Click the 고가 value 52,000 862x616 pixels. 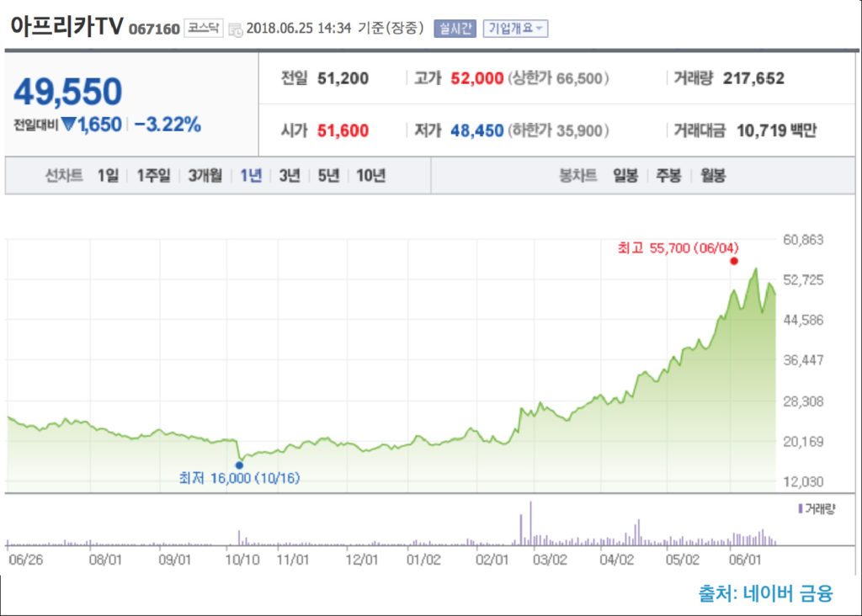pyautogui.click(x=477, y=78)
